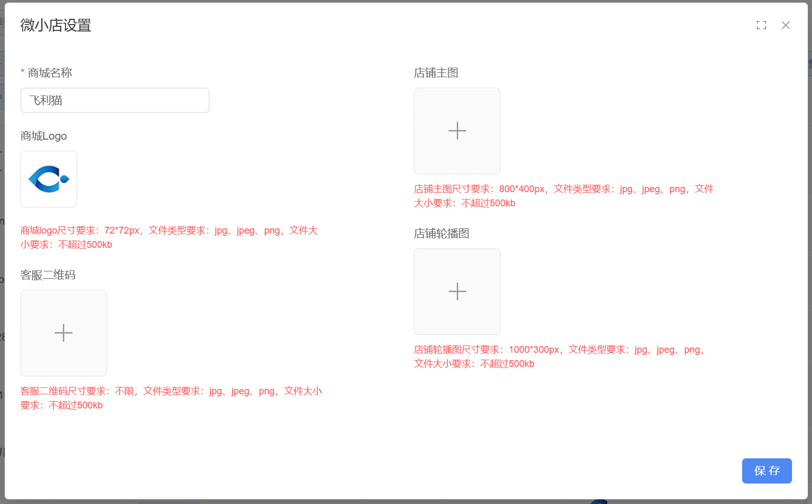
Task: Toggle fullscreen mode for the dialog
Action: (x=762, y=25)
